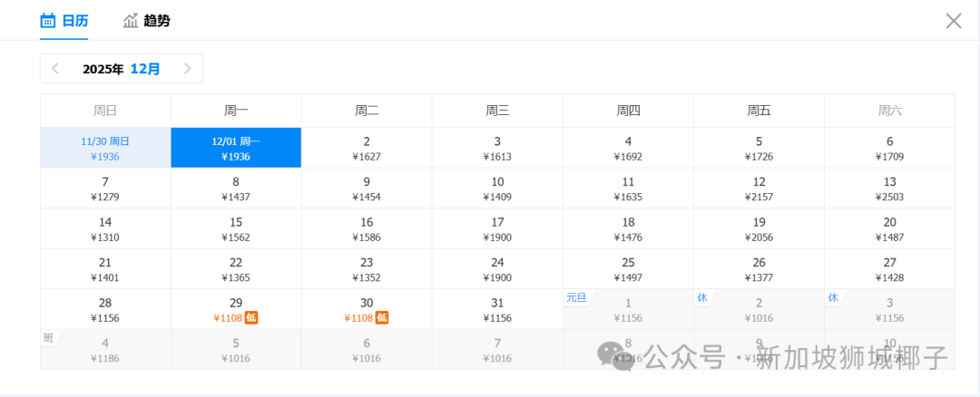The width and height of the screenshot is (980, 397).
Task: Choose December 31 priced ¥1156
Action: tap(497, 310)
